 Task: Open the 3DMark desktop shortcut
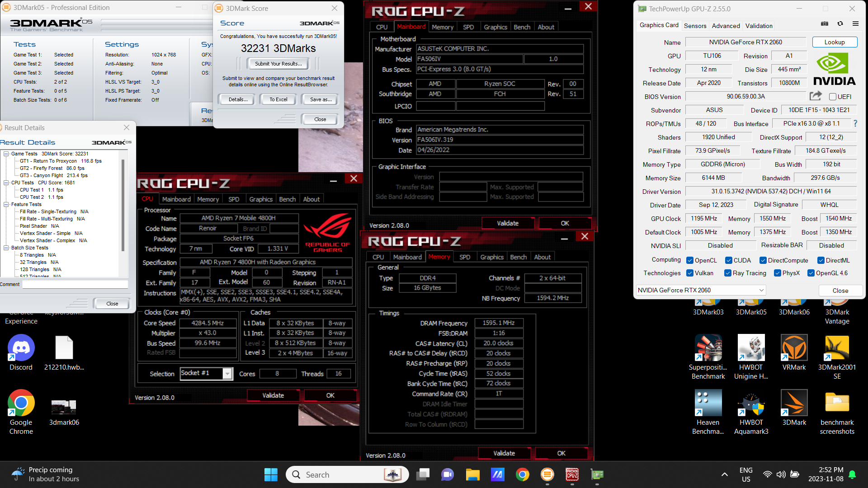pyautogui.click(x=794, y=408)
